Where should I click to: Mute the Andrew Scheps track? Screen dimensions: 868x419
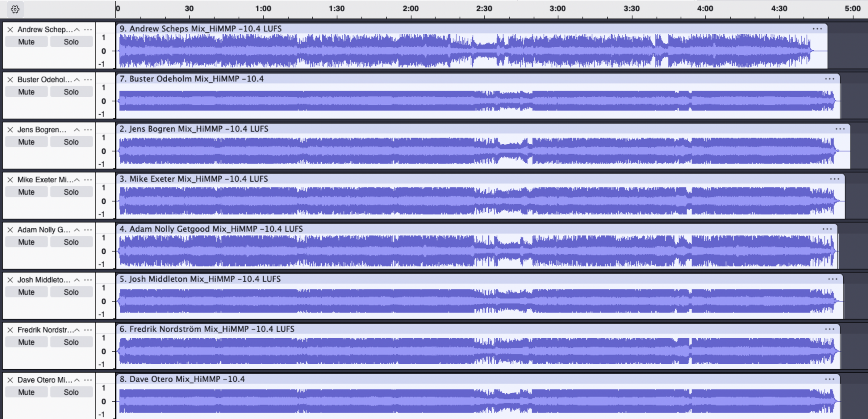pyautogui.click(x=26, y=42)
